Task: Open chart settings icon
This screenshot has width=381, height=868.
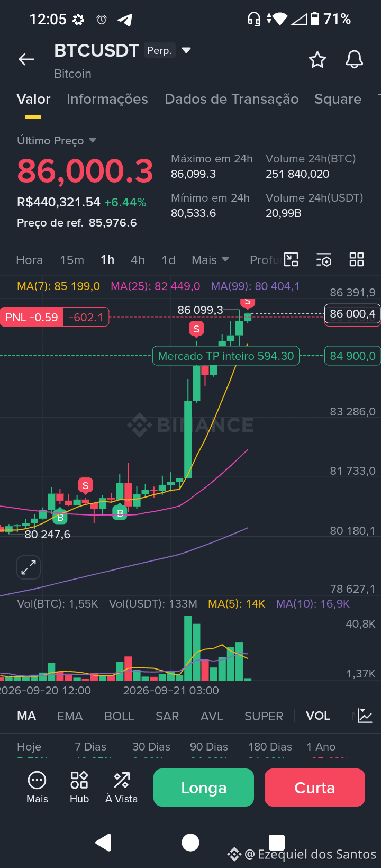Action: [x=324, y=259]
